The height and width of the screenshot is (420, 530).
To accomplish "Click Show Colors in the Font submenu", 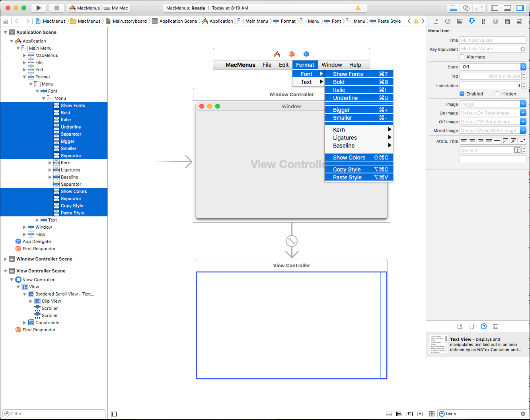I will [349, 157].
